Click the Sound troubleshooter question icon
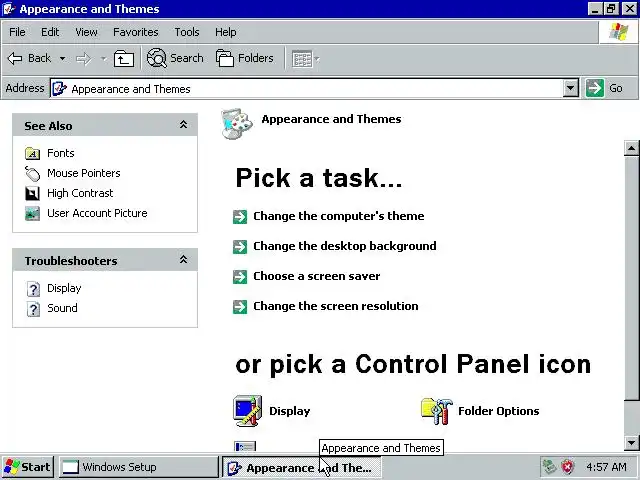Image resolution: width=640 pixels, height=480 pixels. click(33, 309)
